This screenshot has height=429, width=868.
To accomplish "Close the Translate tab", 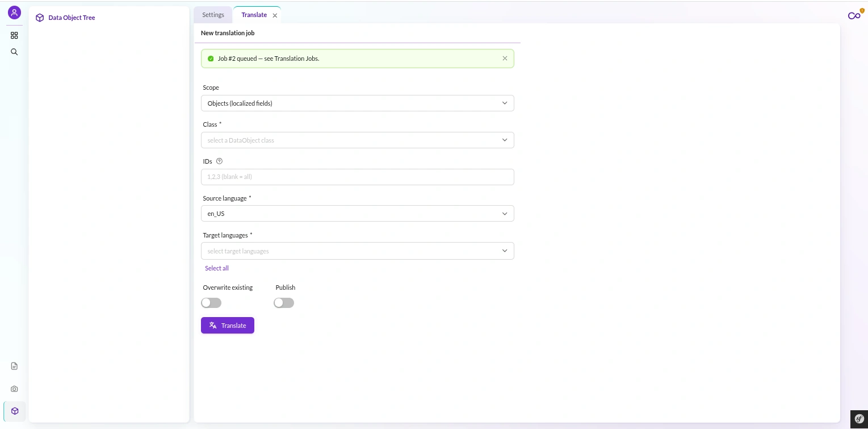I will click(275, 16).
